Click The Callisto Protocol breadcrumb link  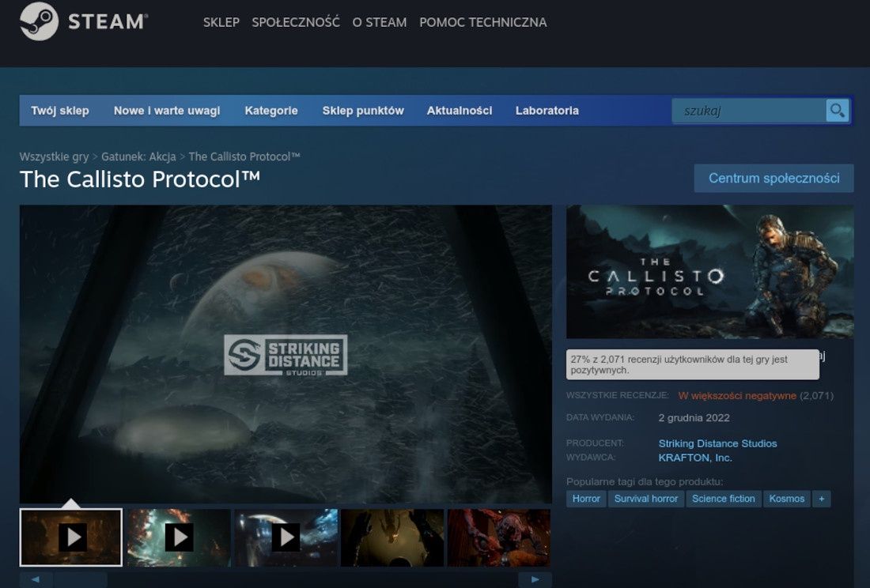[244, 156]
